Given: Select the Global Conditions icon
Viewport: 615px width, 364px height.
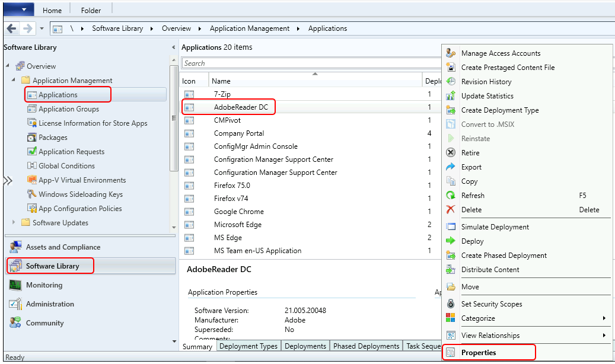Looking at the screenshot, I should [x=31, y=166].
